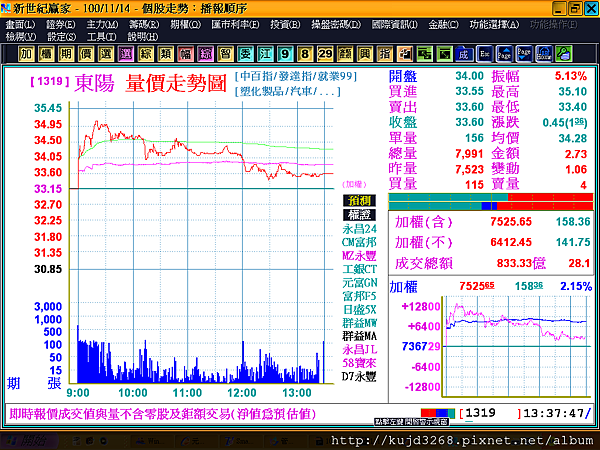Open the 功能選擇(A) menu

point(494,24)
